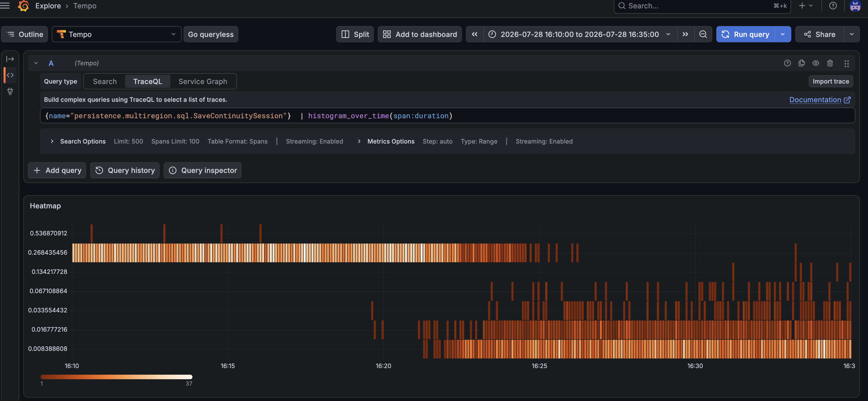Viewport: 868px width, 401px height.
Task: Click Go queryless
Action: click(x=211, y=34)
